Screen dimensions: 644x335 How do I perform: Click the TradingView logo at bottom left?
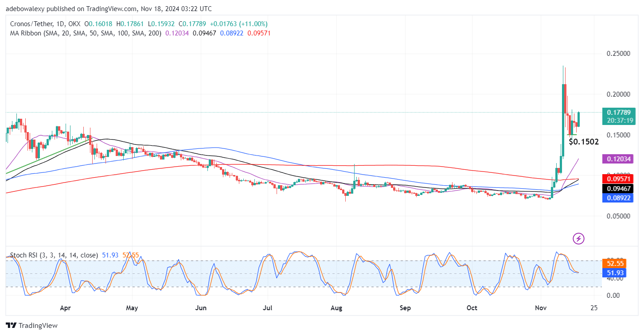pos(31,325)
